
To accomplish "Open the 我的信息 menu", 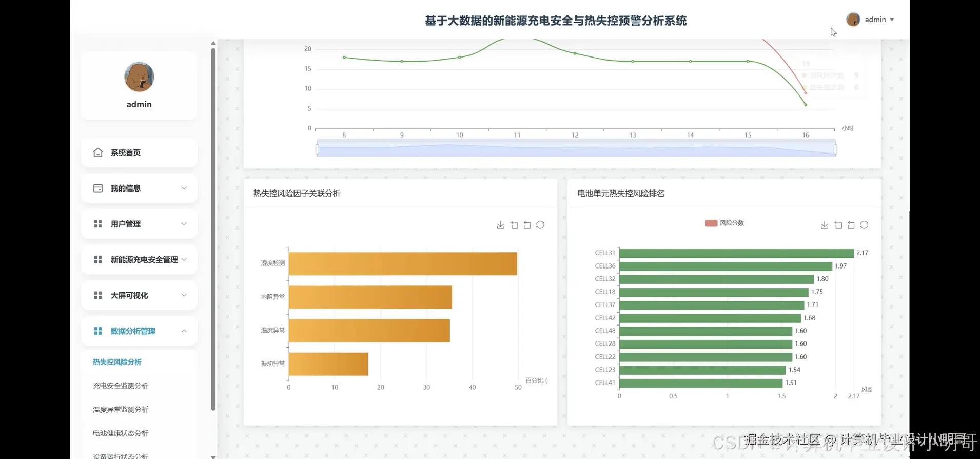I will click(x=139, y=188).
